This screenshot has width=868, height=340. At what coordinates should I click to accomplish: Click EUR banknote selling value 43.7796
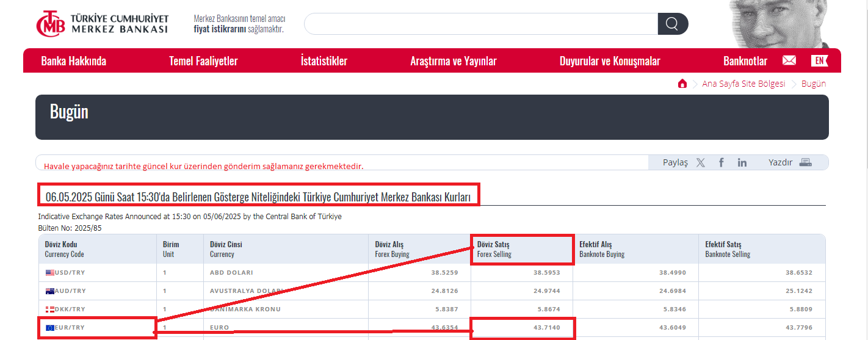pyautogui.click(x=799, y=328)
